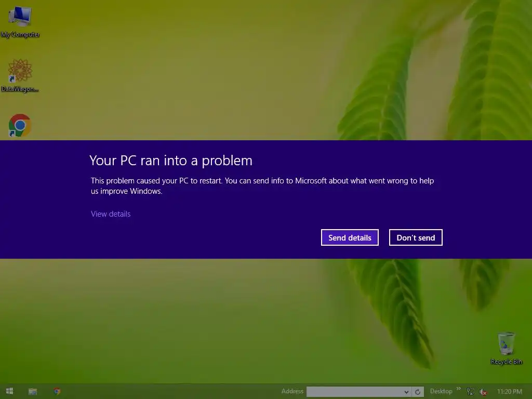Click the Desktop toolbar label
Viewport: 532px width, 399px height.
[x=441, y=391]
